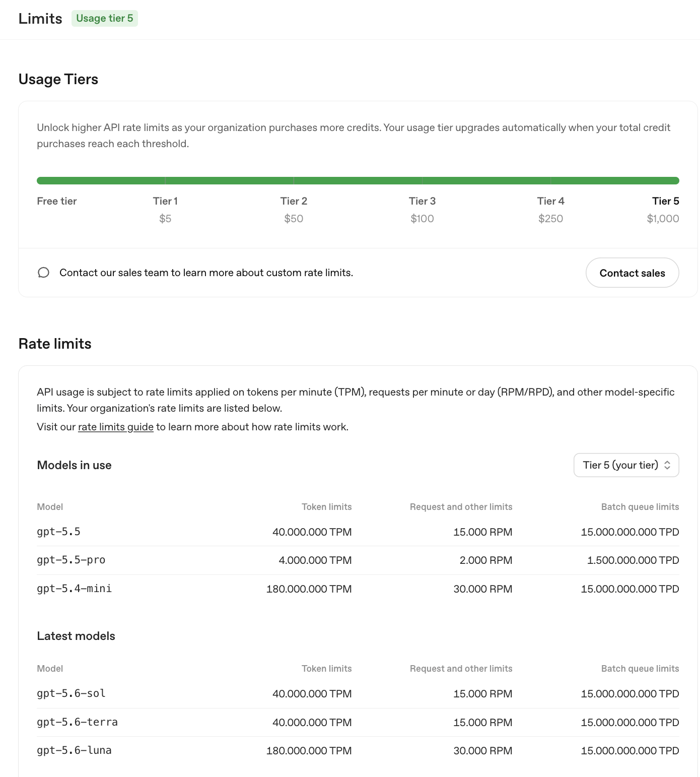
Task: Click the gpt-5.5 model row
Action: tap(358, 532)
